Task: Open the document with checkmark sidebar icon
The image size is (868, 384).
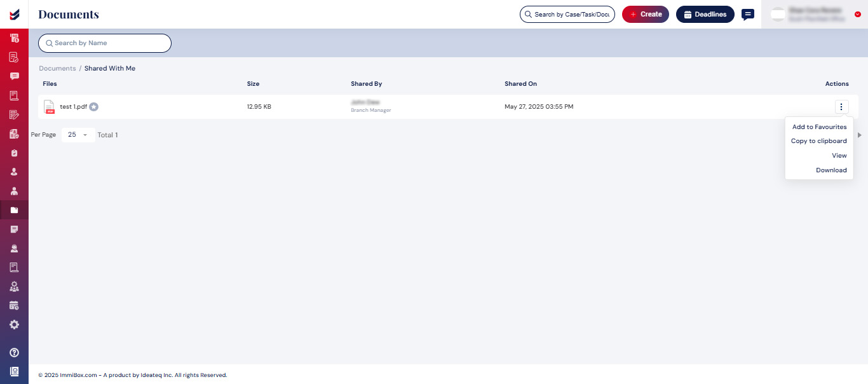Action: (x=14, y=57)
